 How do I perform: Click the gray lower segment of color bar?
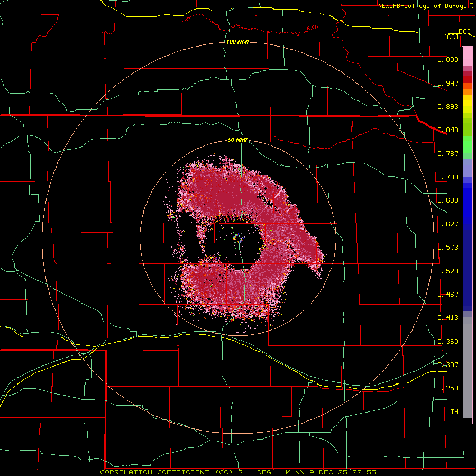coord(467,368)
